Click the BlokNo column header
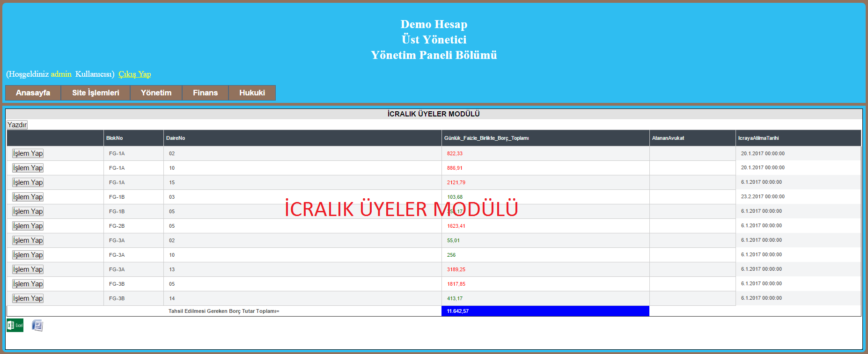The height and width of the screenshot is (354, 868). [114, 138]
